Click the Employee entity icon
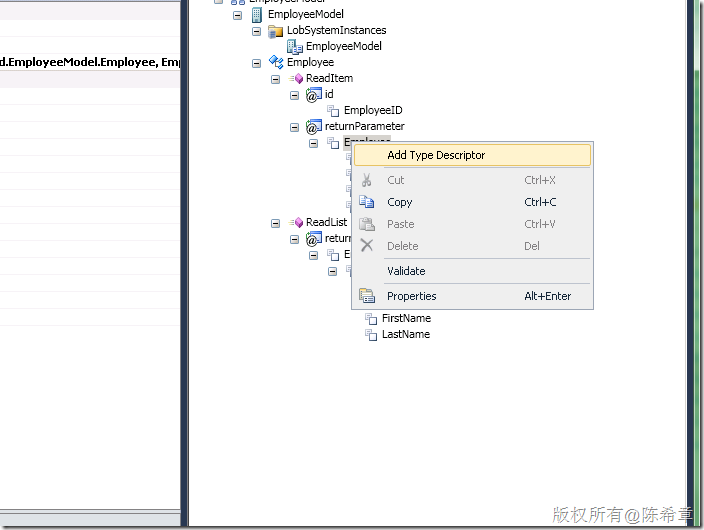This screenshot has width=704, height=530. click(x=276, y=62)
